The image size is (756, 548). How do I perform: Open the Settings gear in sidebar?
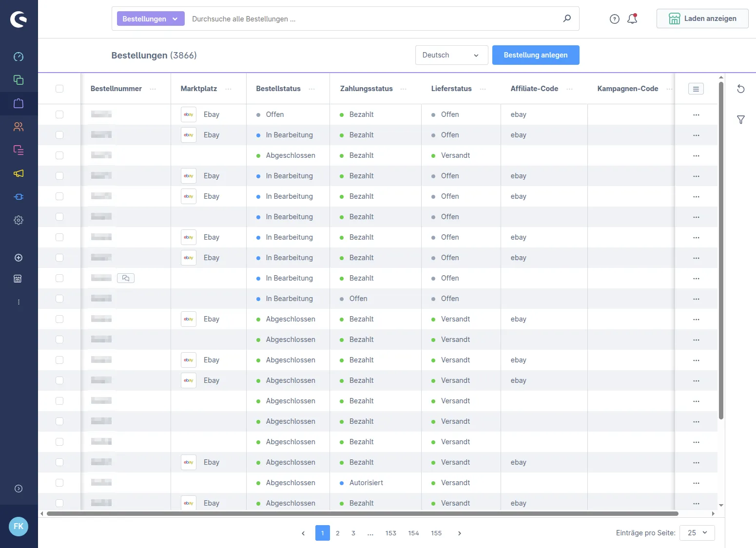[x=19, y=220]
